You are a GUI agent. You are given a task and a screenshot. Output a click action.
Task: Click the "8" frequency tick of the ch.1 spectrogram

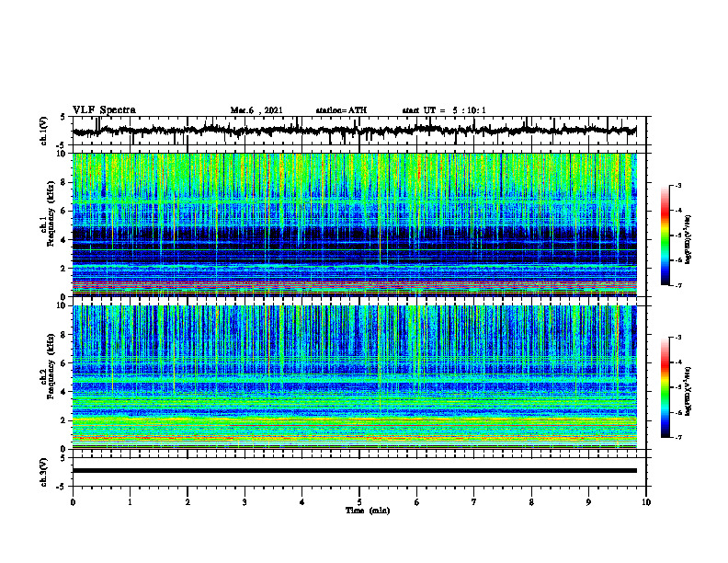click(64, 182)
